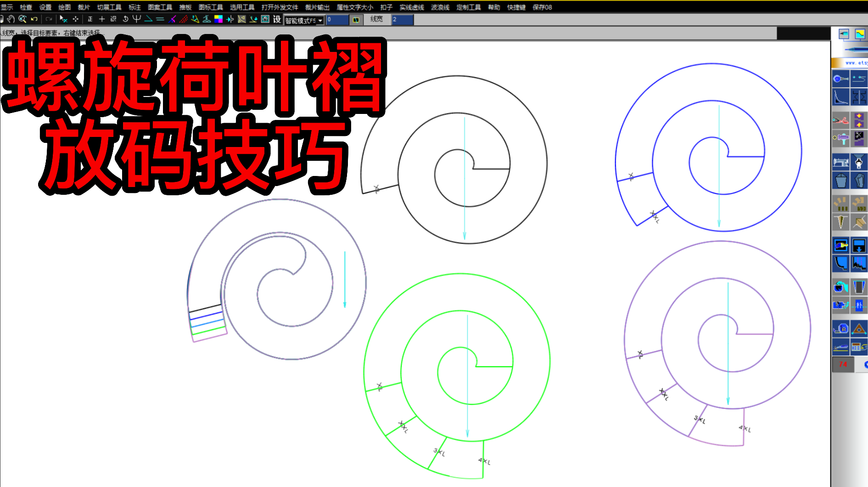Click the curve graph tool in side panel
868x487 pixels.
pyautogui.click(x=841, y=97)
